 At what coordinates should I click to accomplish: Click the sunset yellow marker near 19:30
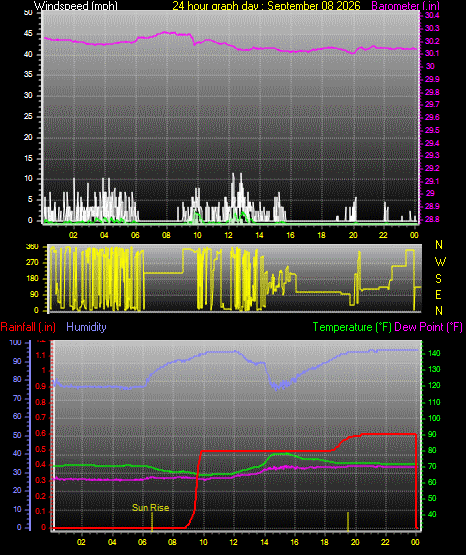coord(348,521)
